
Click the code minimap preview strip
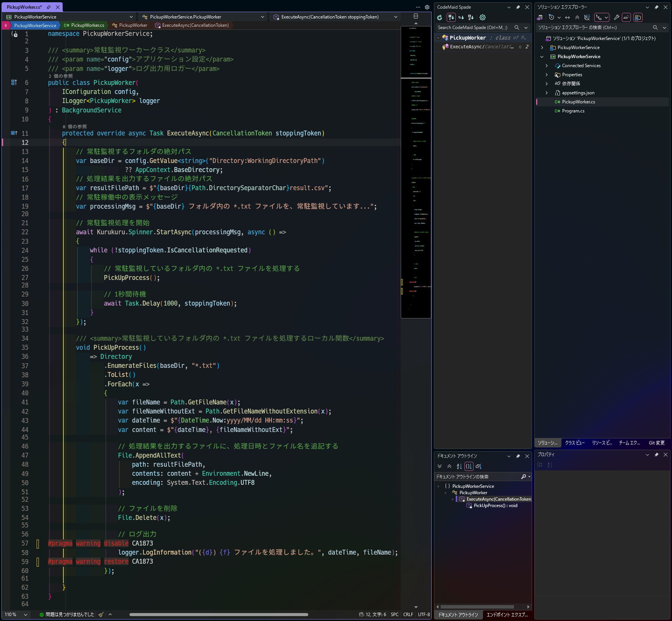(x=416, y=172)
